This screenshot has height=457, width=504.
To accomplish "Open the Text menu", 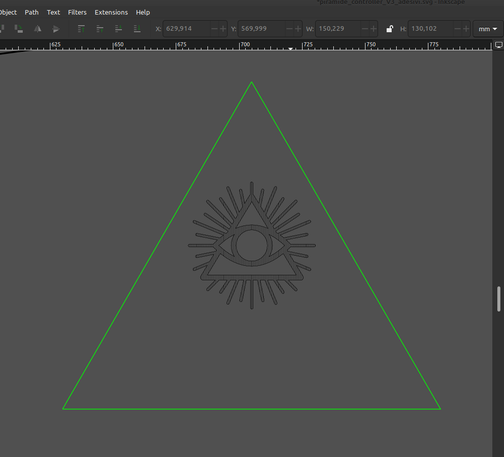I will (x=53, y=12).
